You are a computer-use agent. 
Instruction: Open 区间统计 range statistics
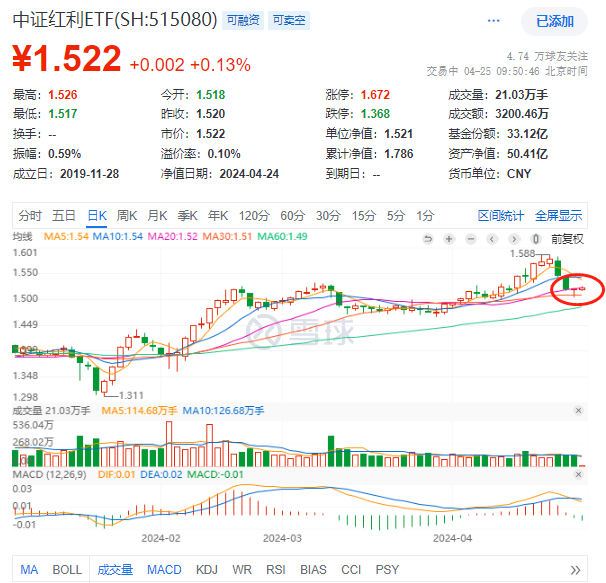501,215
